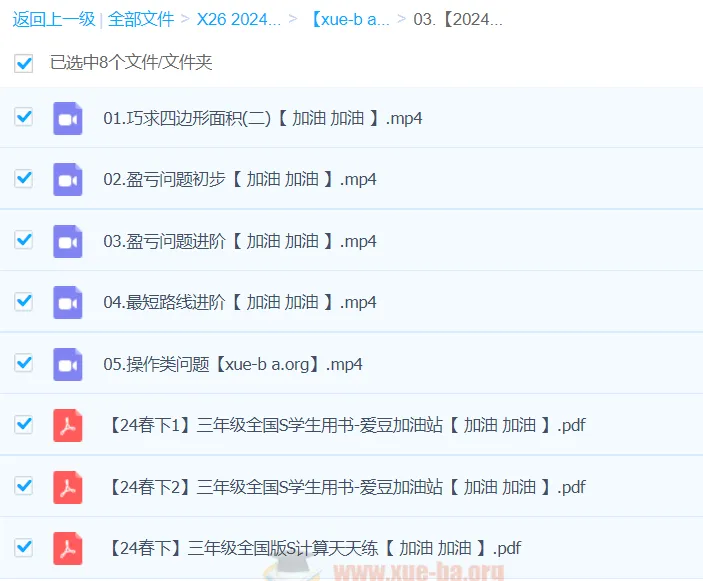The image size is (703, 581).
Task: Click video icon for 04.最短路线进阶 file
Action: tap(67, 302)
